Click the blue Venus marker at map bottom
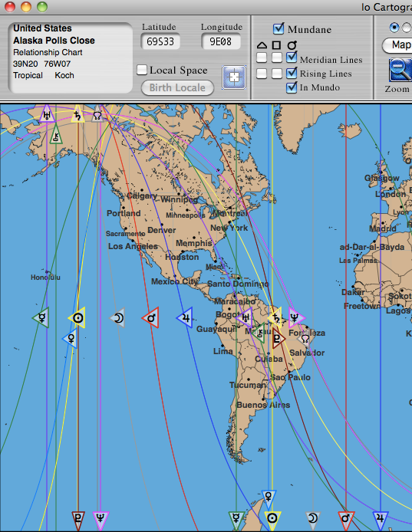412x532 pixels. point(269,499)
